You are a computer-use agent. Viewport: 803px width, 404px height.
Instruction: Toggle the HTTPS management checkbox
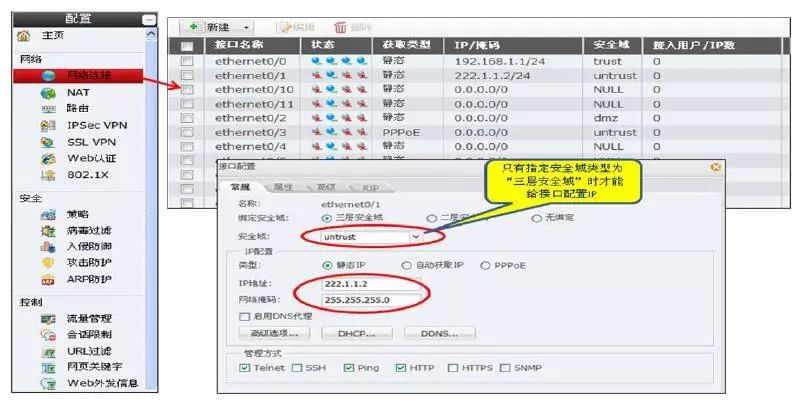(453, 368)
